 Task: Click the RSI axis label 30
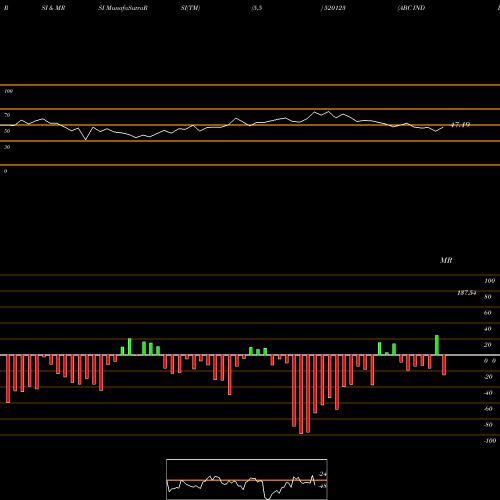coord(7,147)
